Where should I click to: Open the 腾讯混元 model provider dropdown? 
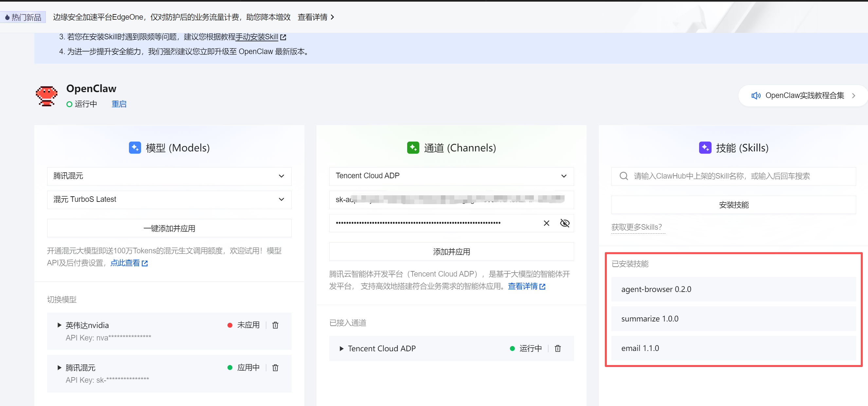(x=169, y=176)
